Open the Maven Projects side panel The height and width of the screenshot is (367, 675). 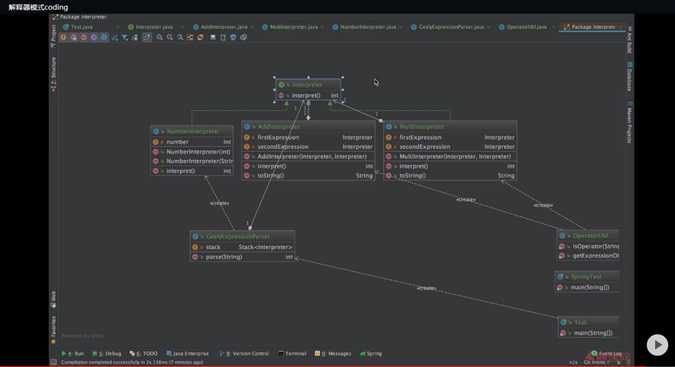[x=629, y=122]
